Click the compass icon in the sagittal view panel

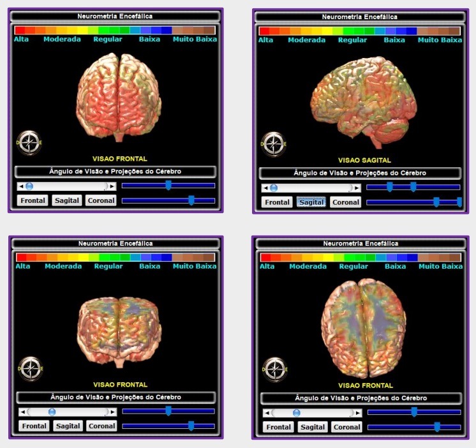274,144
